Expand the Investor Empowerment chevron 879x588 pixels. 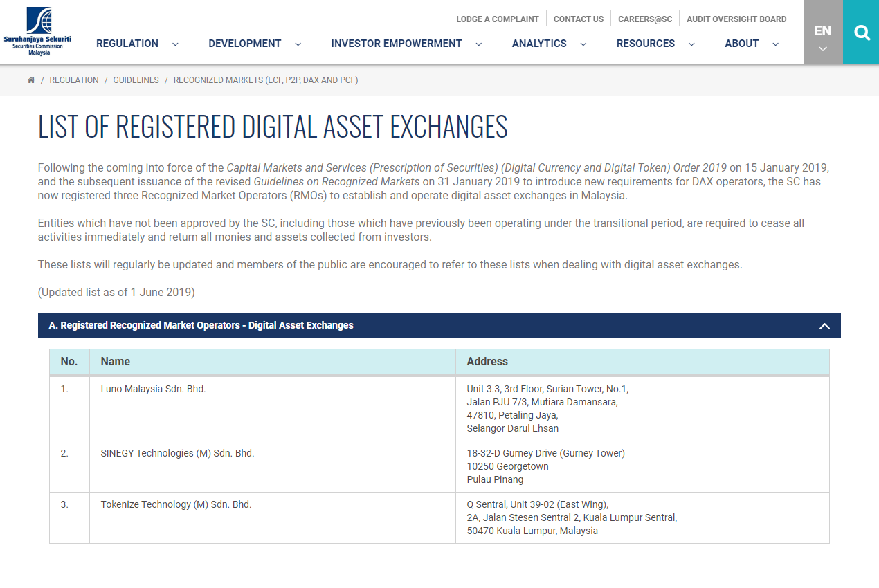478,44
